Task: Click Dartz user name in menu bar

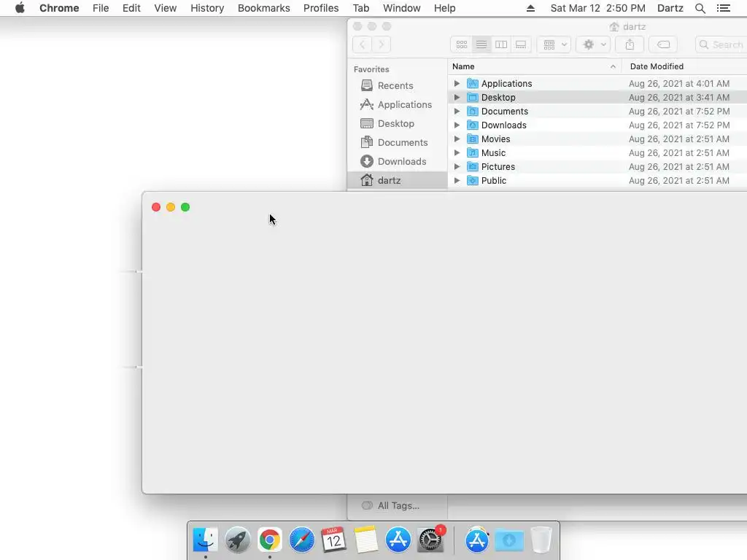Action: [670, 8]
